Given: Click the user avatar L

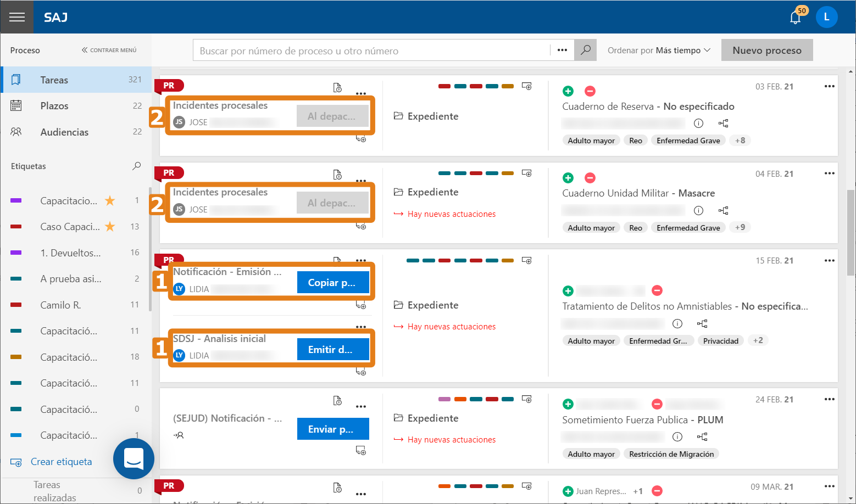Looking at the screenshot, I should (826, 18).
